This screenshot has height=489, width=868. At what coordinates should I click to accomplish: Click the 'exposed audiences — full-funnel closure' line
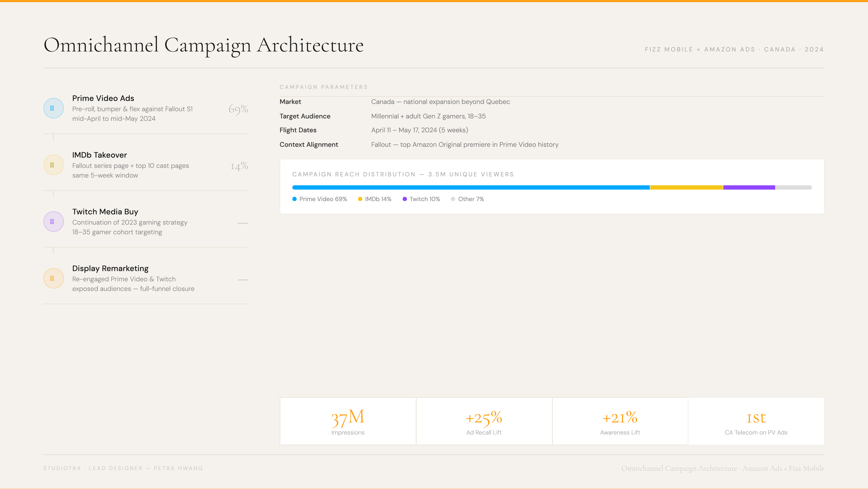[x=133, y=289]
